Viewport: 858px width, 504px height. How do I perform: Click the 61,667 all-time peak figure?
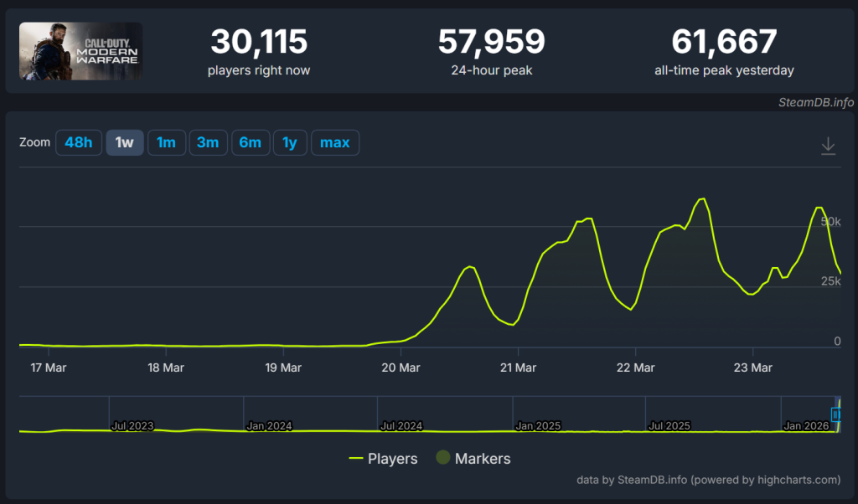point(724,41)
